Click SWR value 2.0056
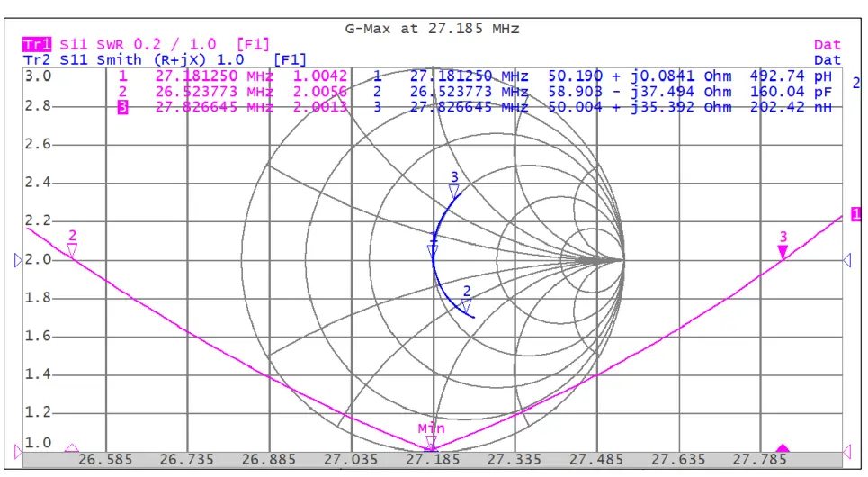Screen dimensions: 868x477 320,92
